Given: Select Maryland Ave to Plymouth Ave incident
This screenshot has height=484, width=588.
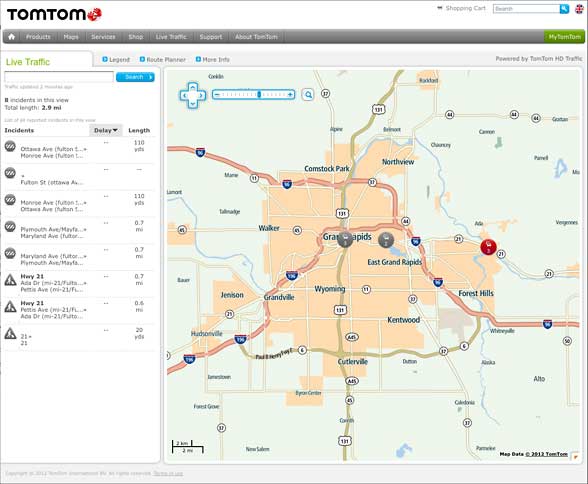Looking at the screenshot, I should tap(79, 257).
